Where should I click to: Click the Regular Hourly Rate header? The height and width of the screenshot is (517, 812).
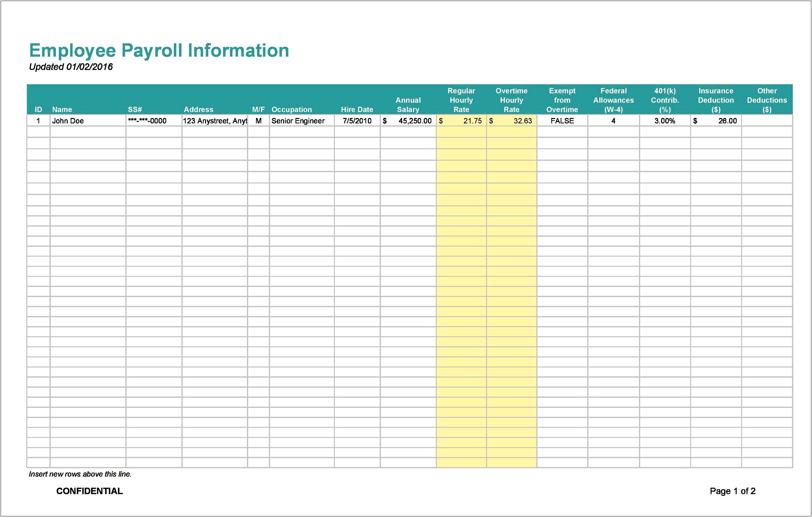point(461,100)
